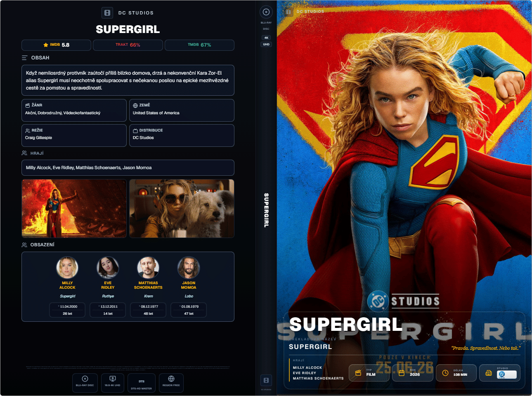
Task: Click the cast list starting with 'Milly Alcock, Eve Ridley'
Action: 89,168
